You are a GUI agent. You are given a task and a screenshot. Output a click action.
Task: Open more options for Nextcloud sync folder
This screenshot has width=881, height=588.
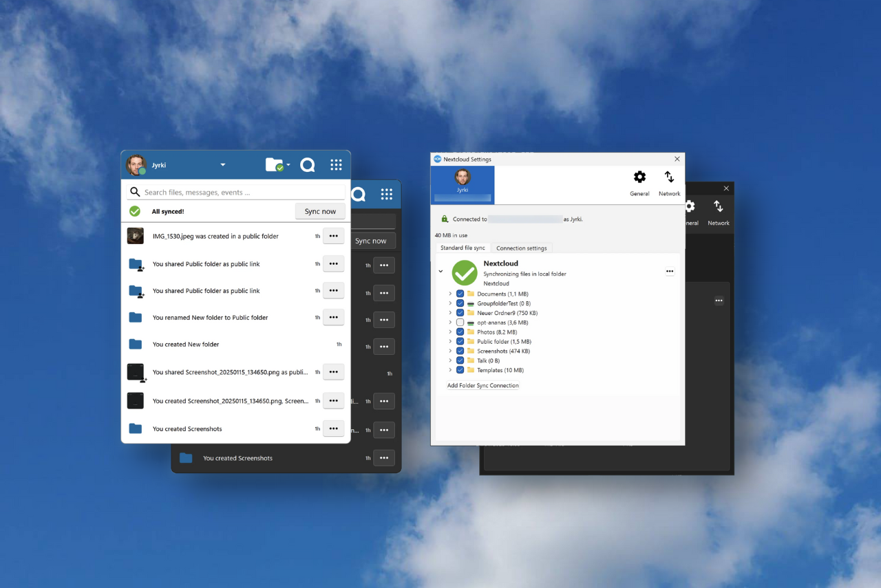(x=670, y=272)
